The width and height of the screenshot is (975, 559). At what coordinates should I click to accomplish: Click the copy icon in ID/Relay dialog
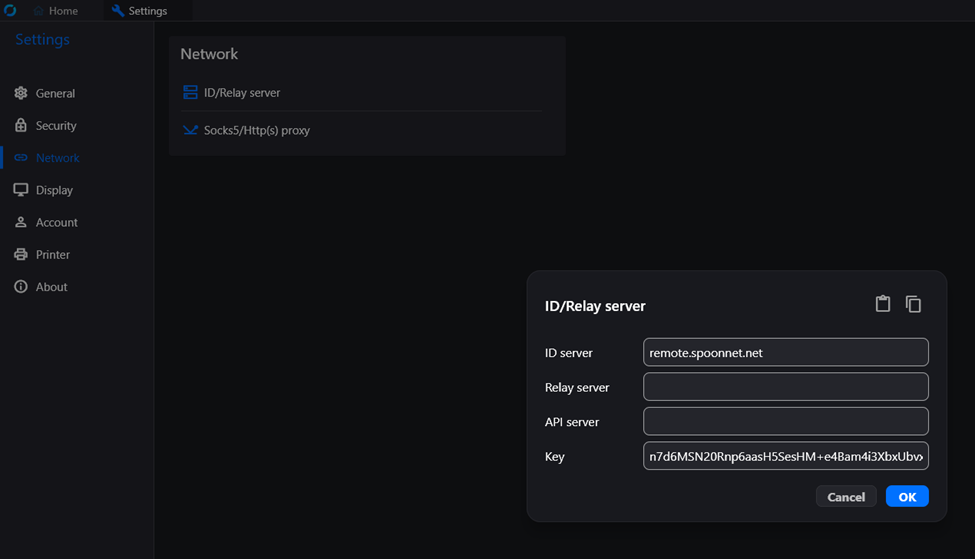(913, 304)
